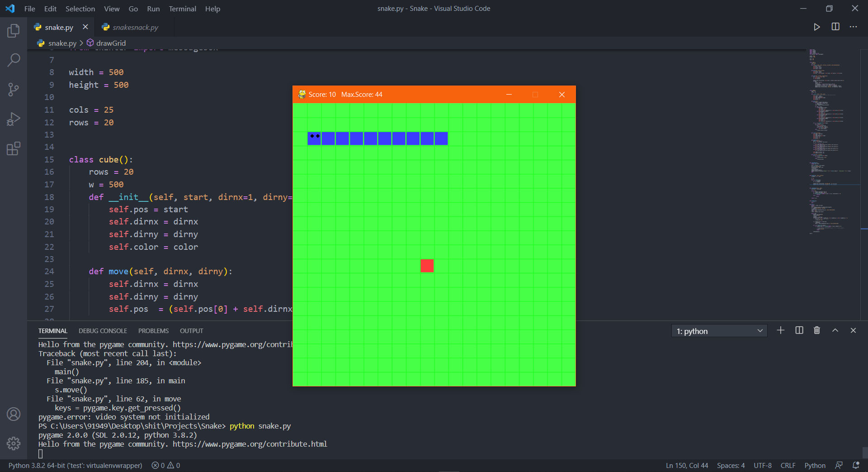Open the Accounts icon in activity bar

pos(14,414)
